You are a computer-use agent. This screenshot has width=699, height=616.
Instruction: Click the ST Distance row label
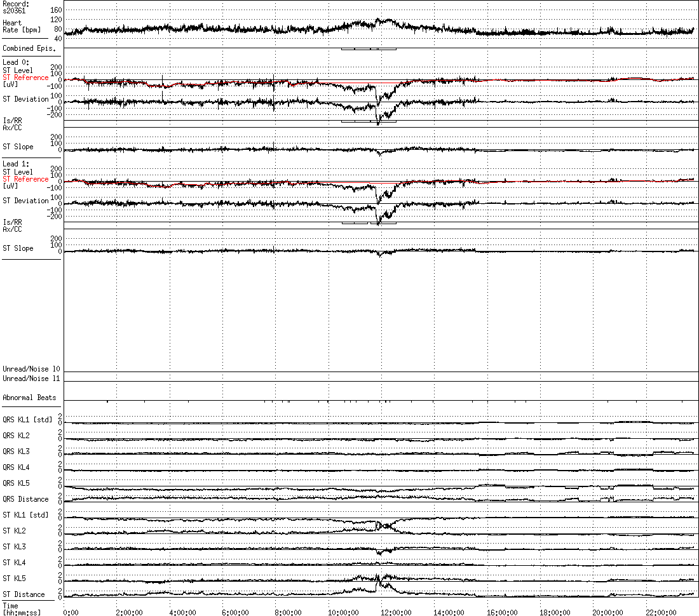pyautogui.click(x=24, y=594)
